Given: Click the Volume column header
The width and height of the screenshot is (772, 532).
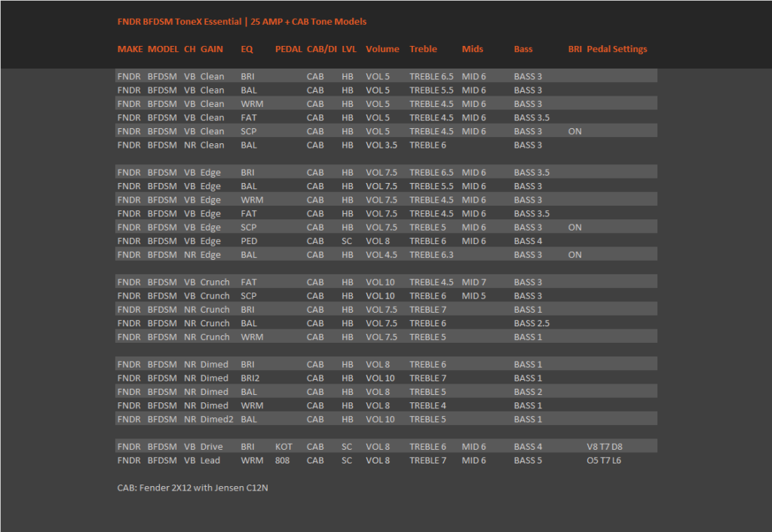Looking at the screenshot, I should coord(382,49).
